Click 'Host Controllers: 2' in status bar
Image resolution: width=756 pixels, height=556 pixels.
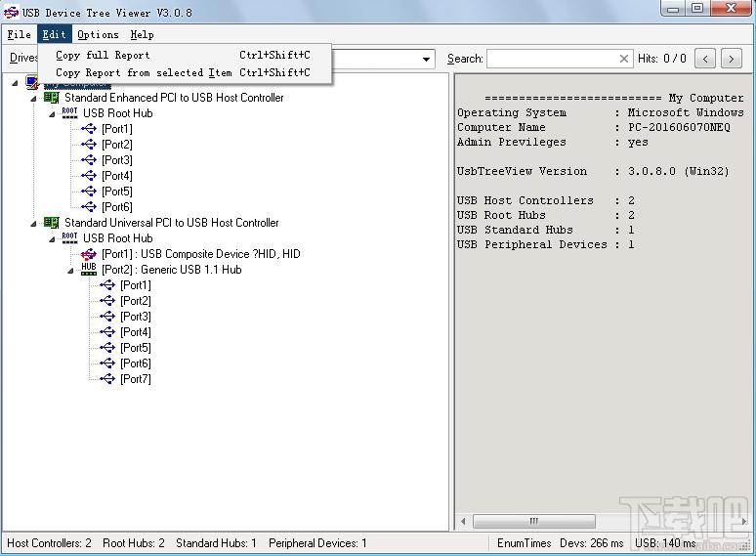(49, 543)
